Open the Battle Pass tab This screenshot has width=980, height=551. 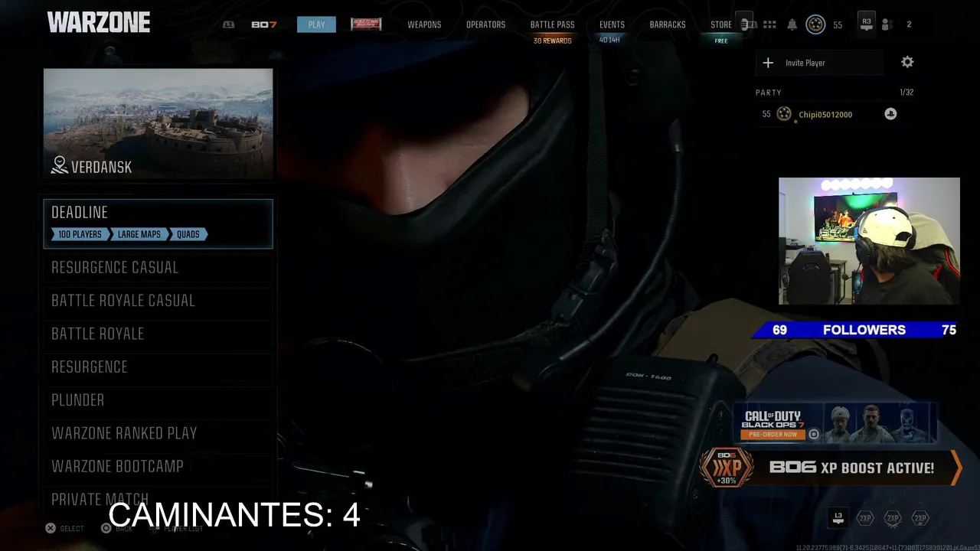pyautogui.click(x=552, y=24)
